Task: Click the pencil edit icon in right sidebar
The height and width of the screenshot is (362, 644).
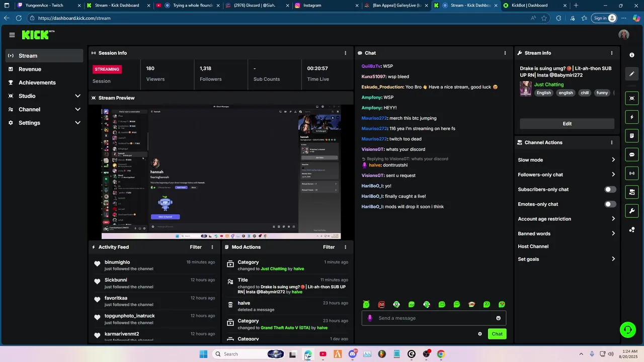Action: coord(632,74)
